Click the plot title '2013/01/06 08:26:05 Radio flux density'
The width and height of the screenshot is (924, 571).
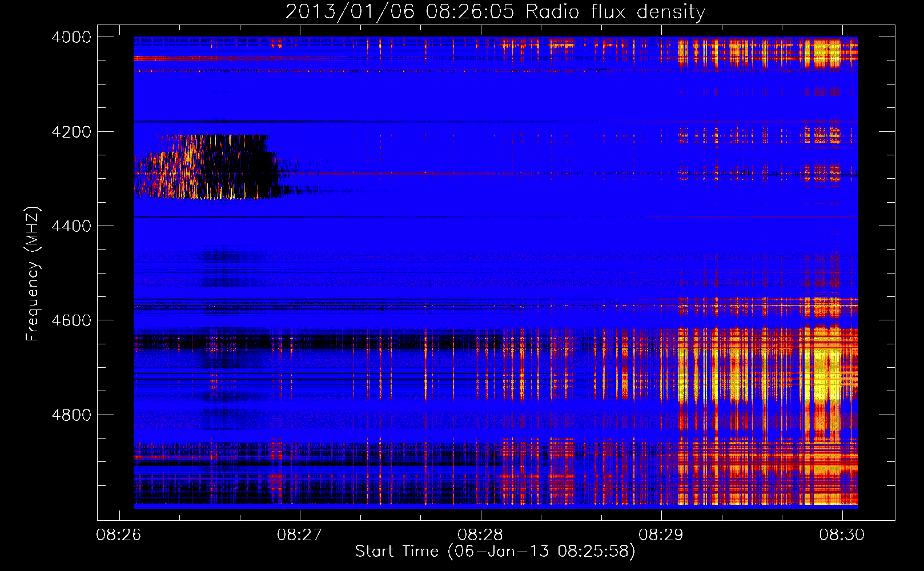click(495, 12)
